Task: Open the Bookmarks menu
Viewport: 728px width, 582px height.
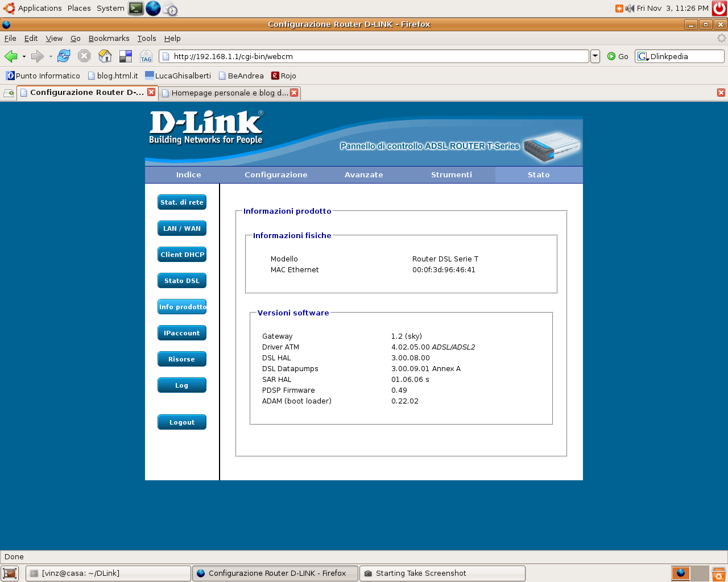Action: point(109,38)
